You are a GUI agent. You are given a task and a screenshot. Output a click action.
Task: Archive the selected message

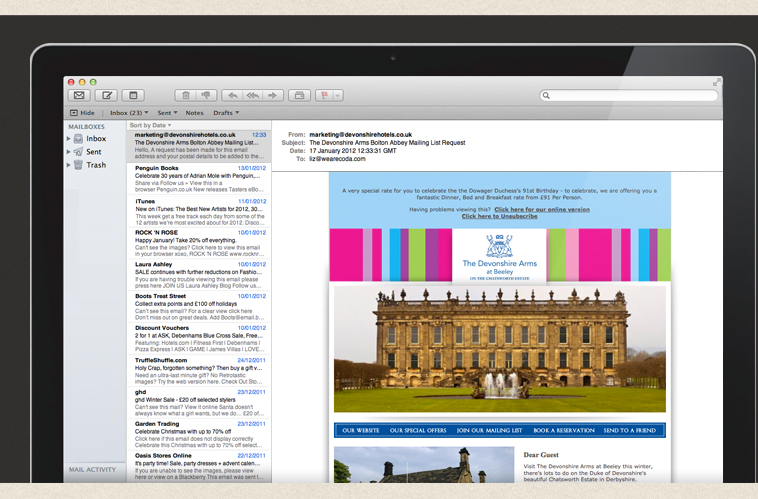299,95
